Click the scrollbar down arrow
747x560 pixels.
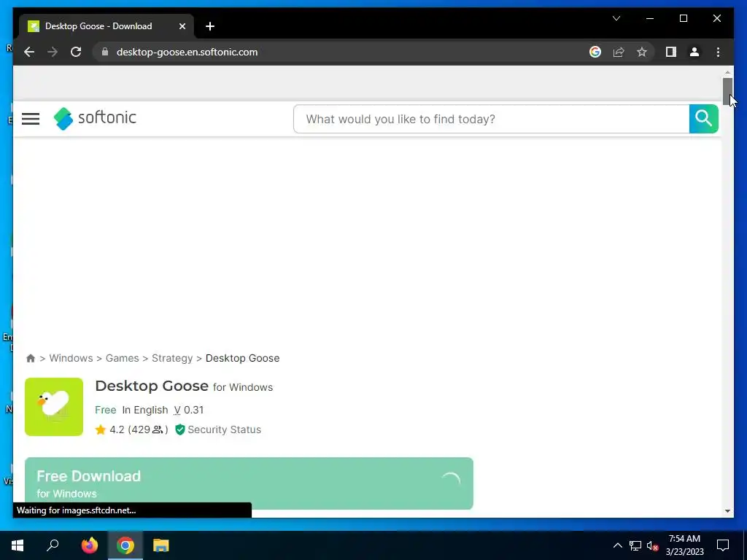coord(727,511)
